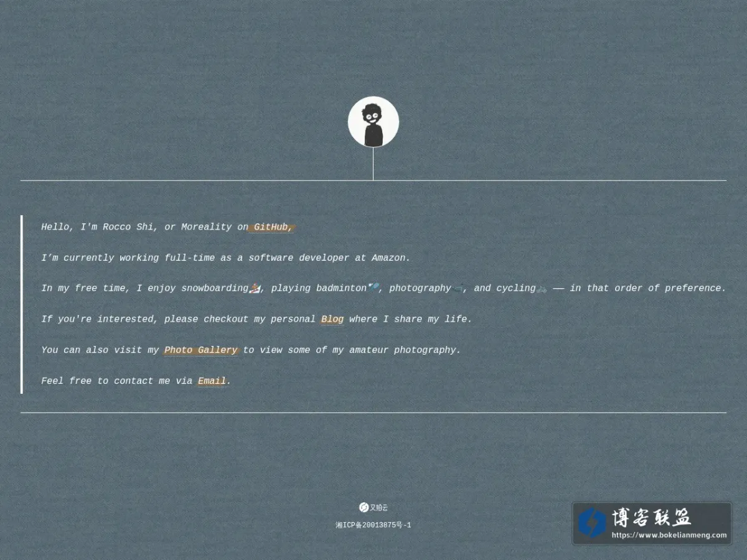The width and height of the screenshot is (747, 560).
Task: Open the 湘ICP备20013875号-1 record link
Action: pos(374,525)
